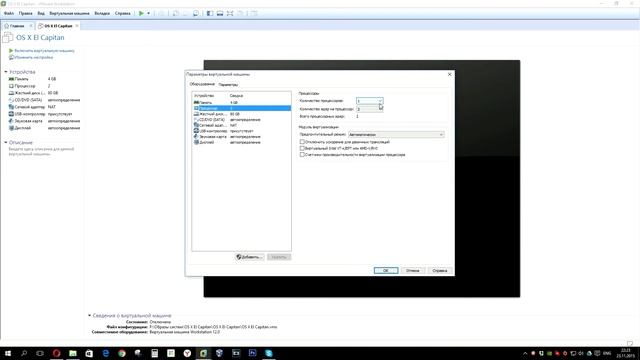640x360 pixels.
Task: Click the Включить виртуальную машину link
Action: 44,51
